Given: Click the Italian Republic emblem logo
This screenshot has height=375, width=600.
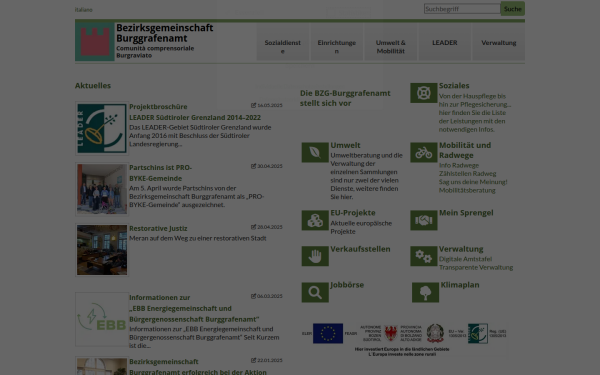Looking at the screenshot, I should (x=435, y=333).
